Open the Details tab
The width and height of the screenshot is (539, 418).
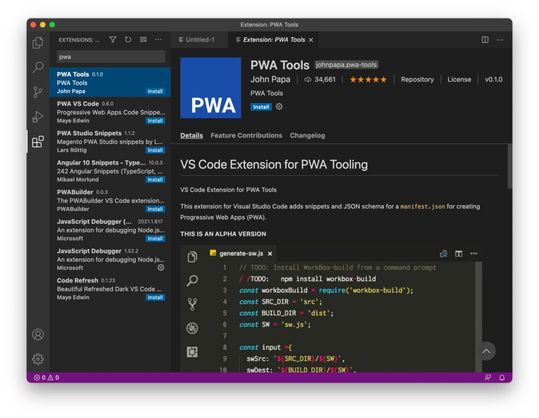tap(191, 135)
